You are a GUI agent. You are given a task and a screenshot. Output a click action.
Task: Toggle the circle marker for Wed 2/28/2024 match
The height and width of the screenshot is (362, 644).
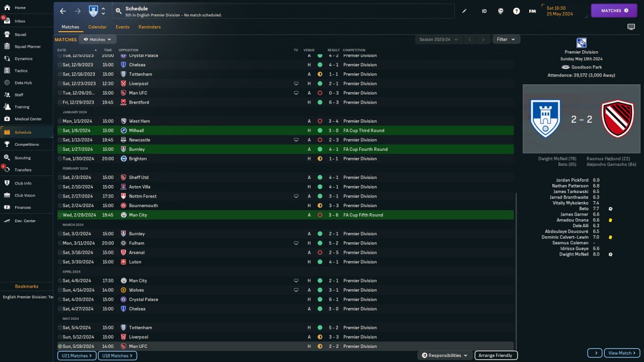click(x=60, y=215)
